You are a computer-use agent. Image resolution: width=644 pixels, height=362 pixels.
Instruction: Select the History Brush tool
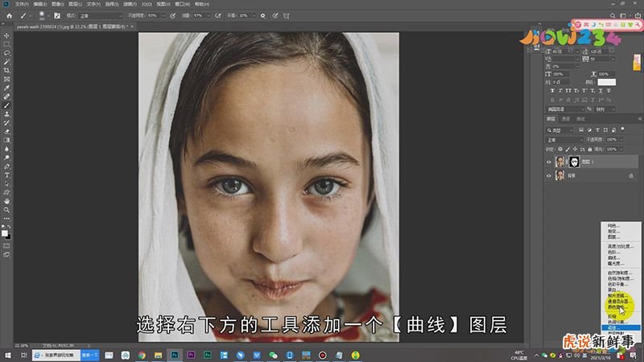[6, 123]
